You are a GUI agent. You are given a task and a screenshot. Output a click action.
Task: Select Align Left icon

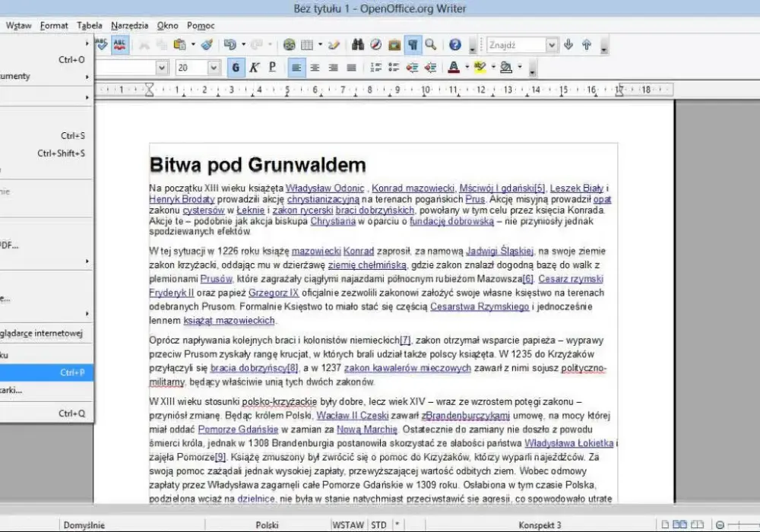[296, 68]
